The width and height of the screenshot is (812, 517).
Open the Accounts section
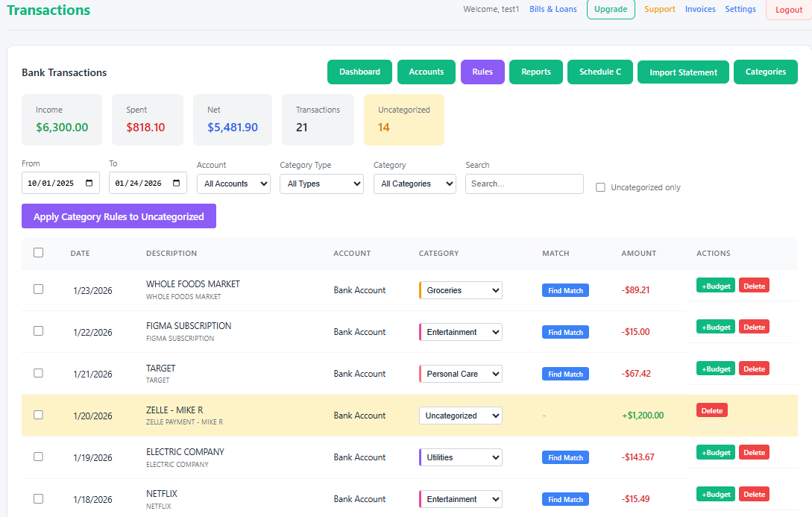tap(427, 72)
